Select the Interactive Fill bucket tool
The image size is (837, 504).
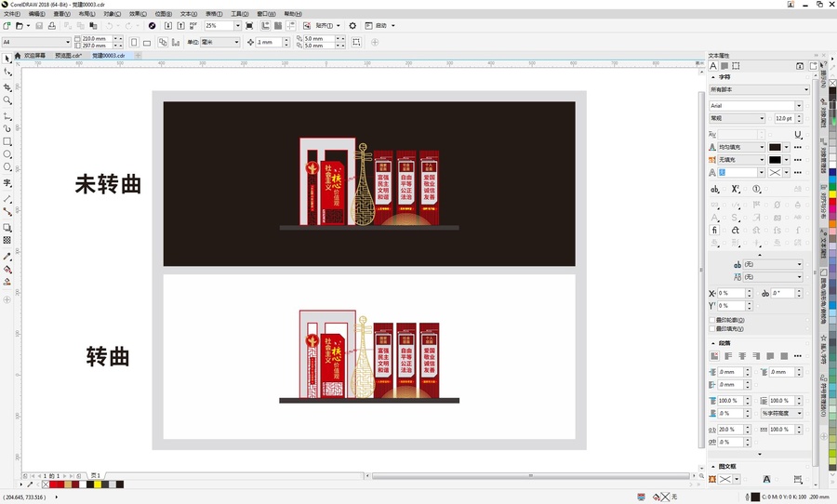pos(7,269)
